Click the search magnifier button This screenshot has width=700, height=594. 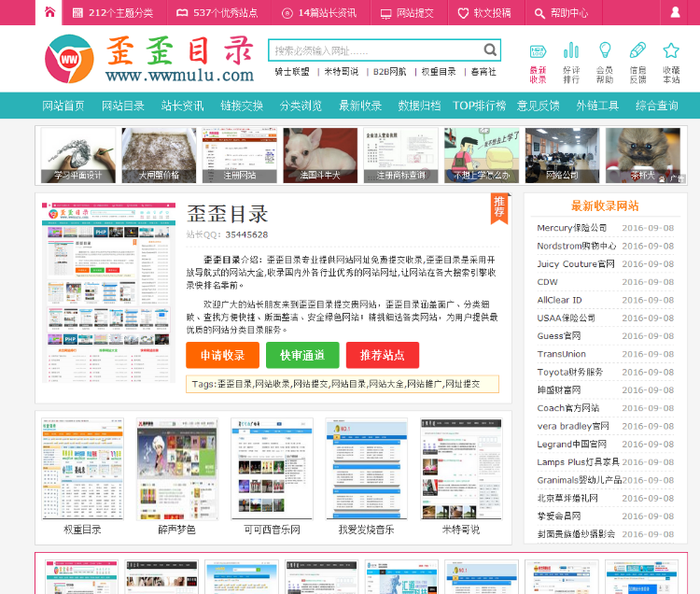pos(490,49)
